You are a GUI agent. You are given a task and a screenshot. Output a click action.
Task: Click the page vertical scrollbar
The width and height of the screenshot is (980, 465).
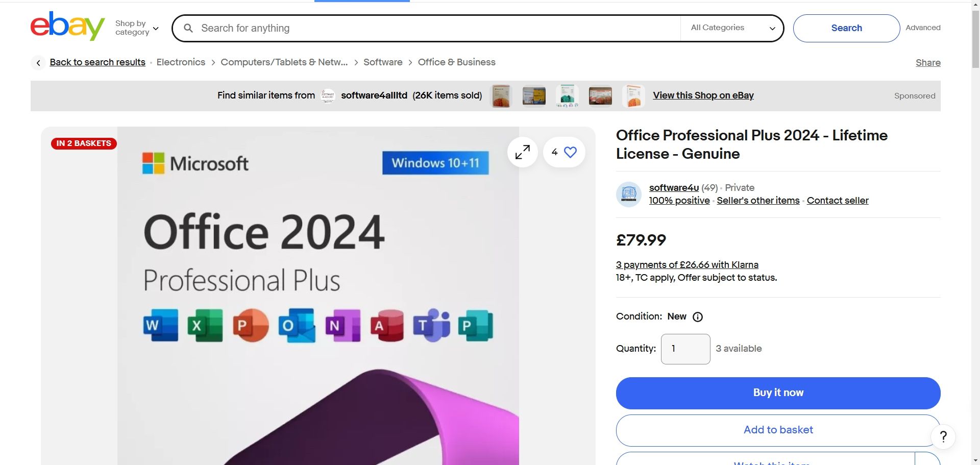click(975, 38)
